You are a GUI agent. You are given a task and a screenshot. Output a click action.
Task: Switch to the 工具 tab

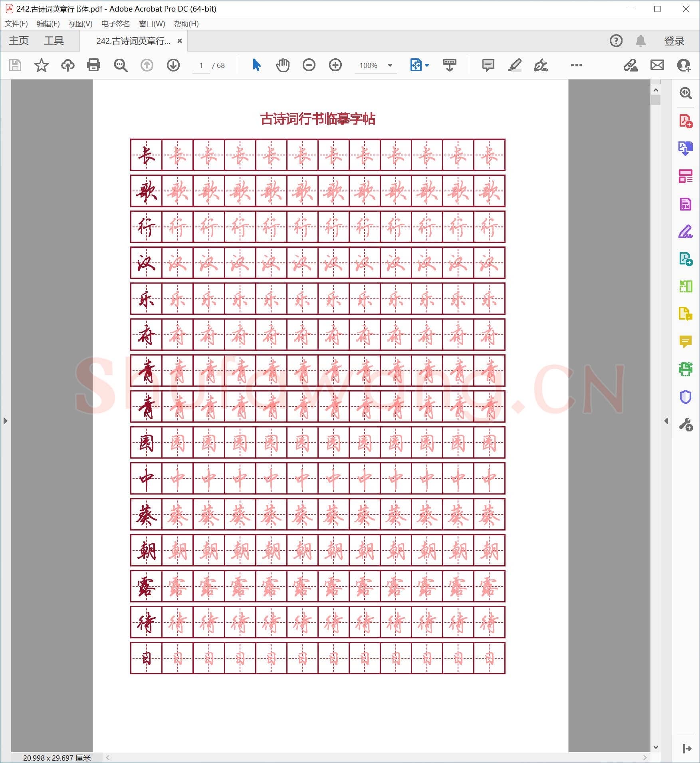54,41
